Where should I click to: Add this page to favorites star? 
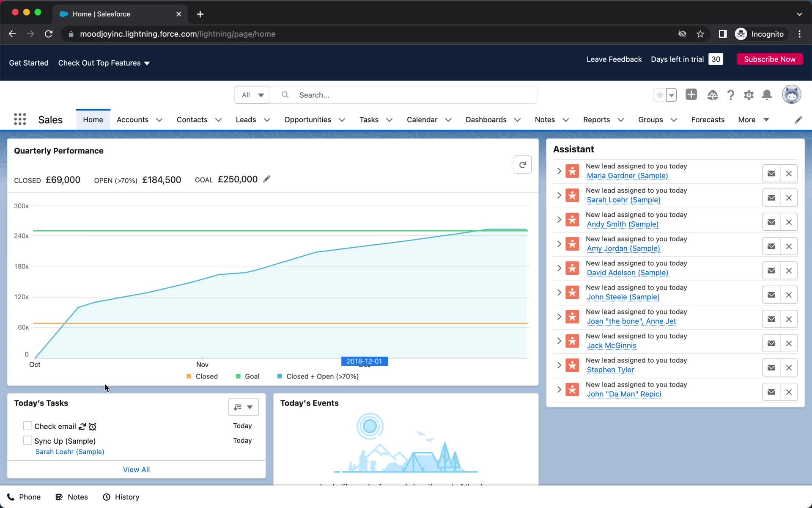pyautogui.click(x=659, y=95)
